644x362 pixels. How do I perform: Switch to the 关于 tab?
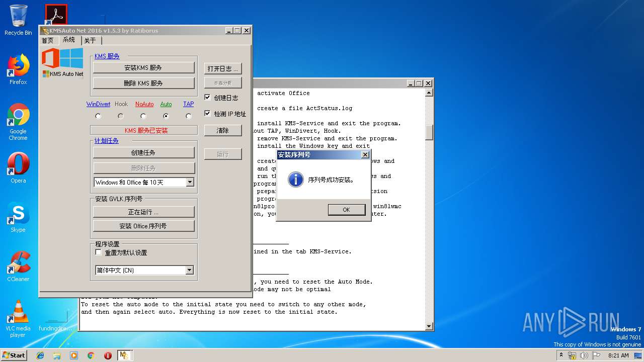[x=90, y=40]
